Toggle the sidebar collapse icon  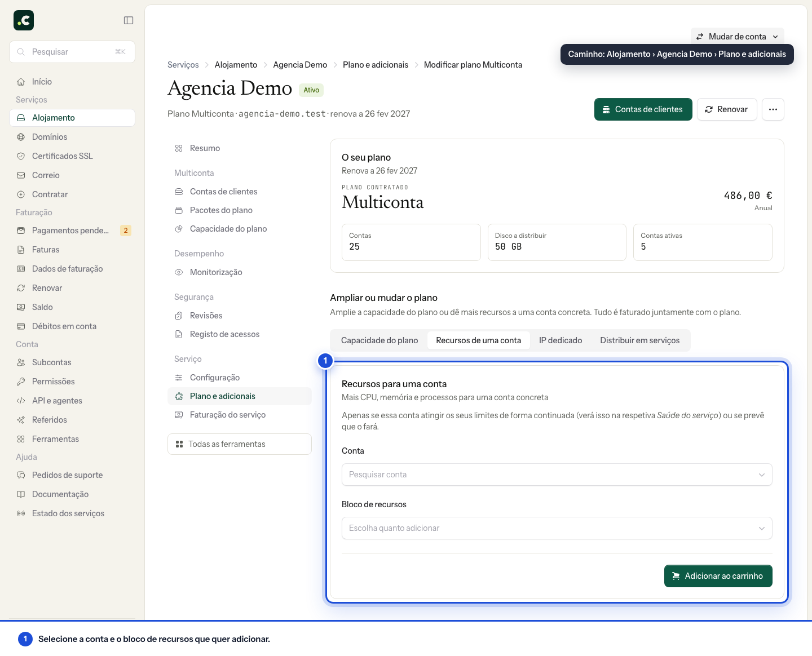(x=129, y=20)
